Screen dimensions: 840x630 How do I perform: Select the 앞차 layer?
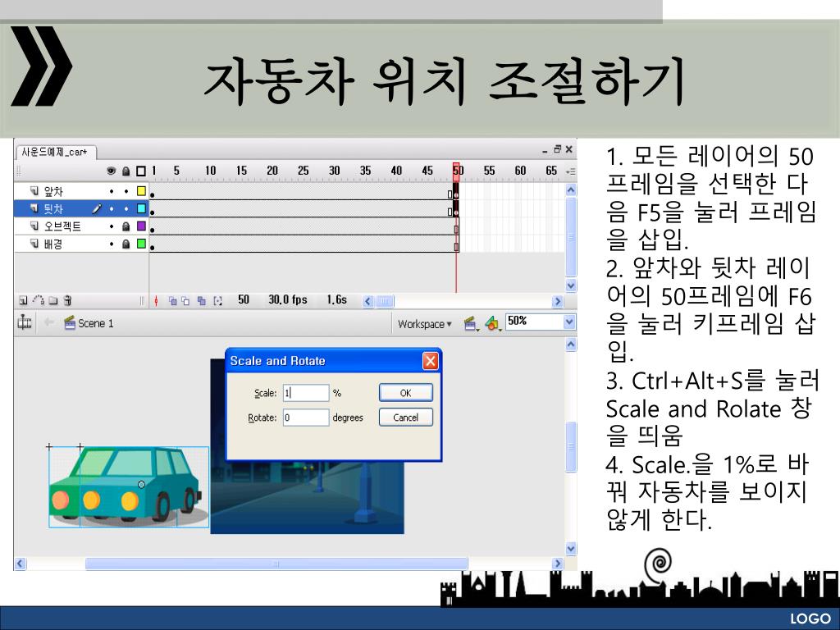[x=81, y=191]
